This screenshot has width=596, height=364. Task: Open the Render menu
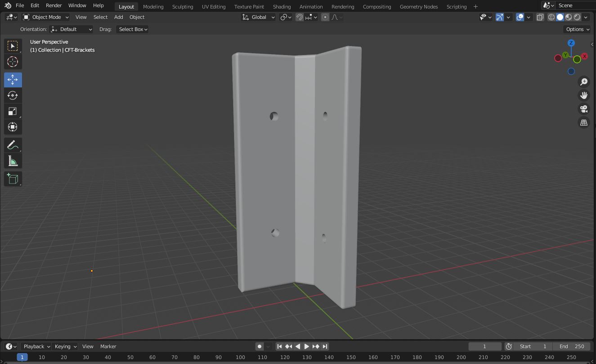(x=54, y=5)
